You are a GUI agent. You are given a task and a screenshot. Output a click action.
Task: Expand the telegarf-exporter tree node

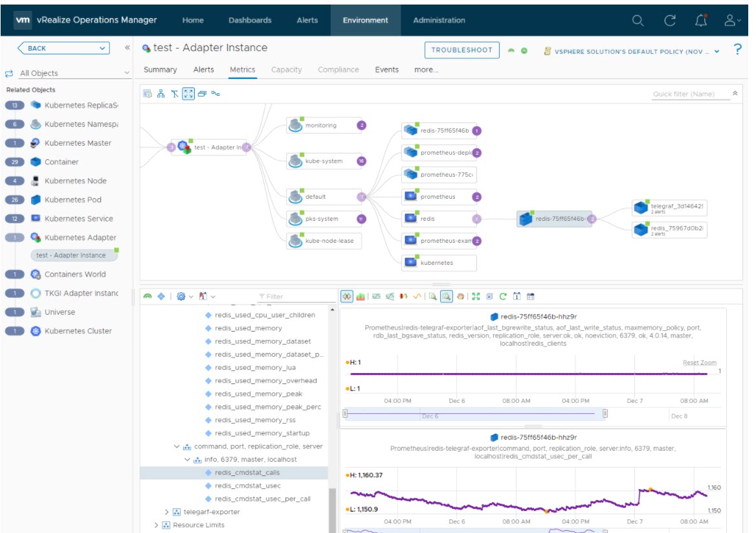167,512
